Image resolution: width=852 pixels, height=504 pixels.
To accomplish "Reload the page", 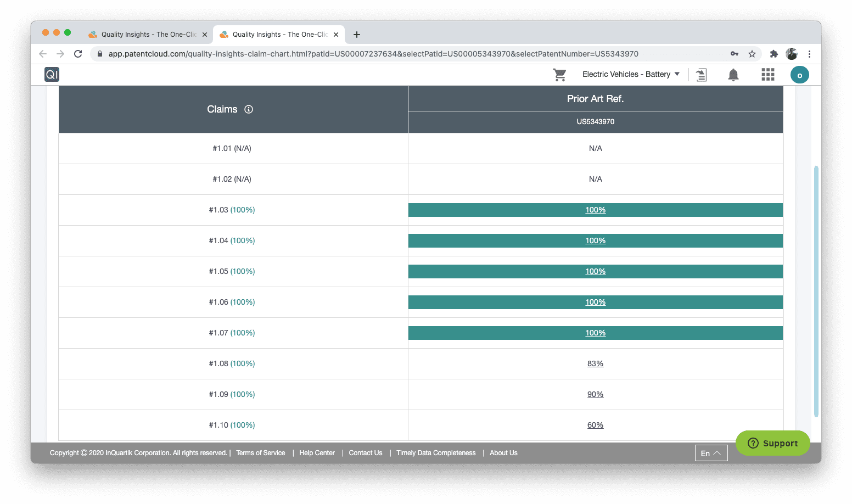I will click(x=78, y=54).
